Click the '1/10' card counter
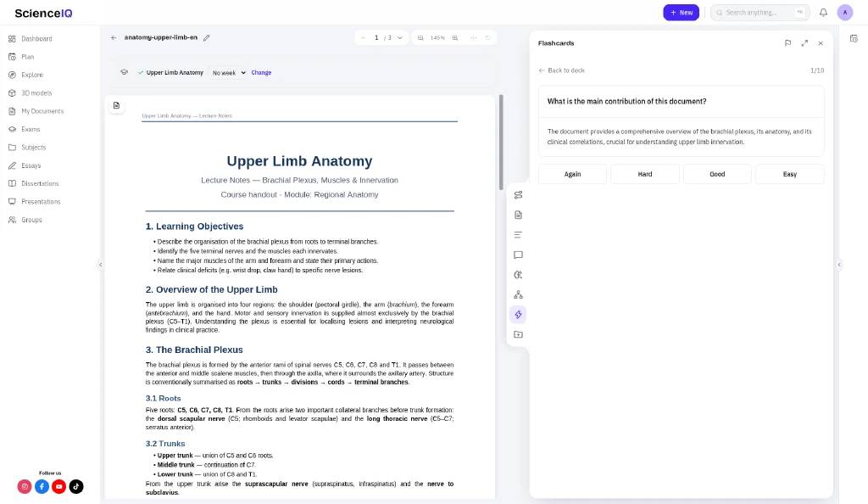The width and height of the screenshot is (868, 504). tap(817, 70)
